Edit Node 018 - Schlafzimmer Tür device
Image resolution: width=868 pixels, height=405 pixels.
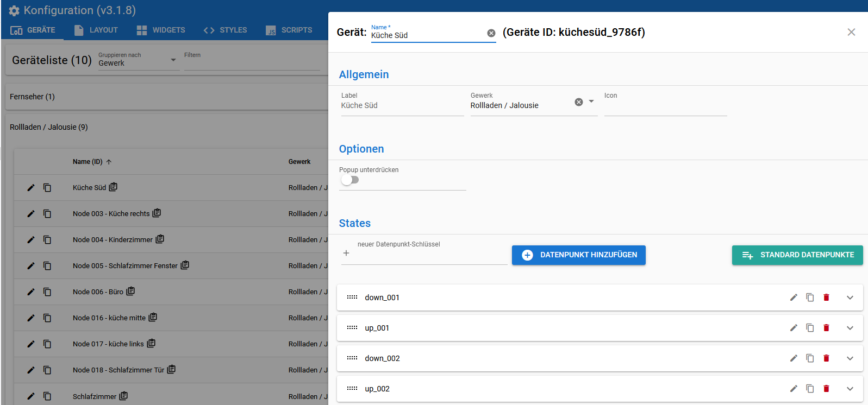[31, 370]
